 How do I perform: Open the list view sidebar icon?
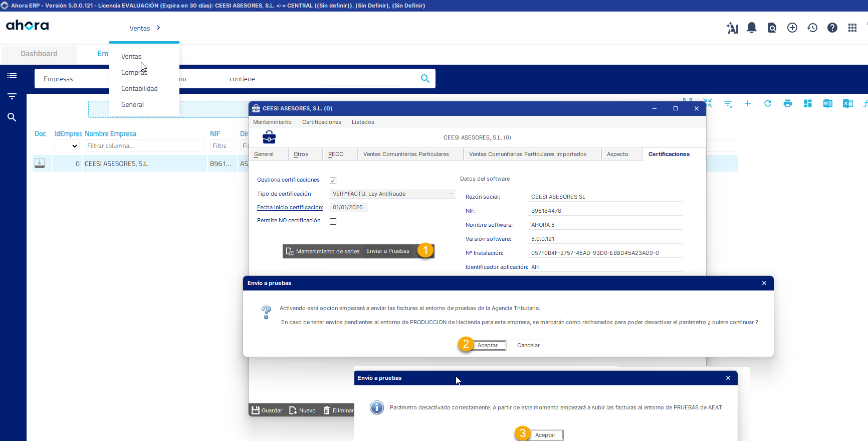(12, 75)
